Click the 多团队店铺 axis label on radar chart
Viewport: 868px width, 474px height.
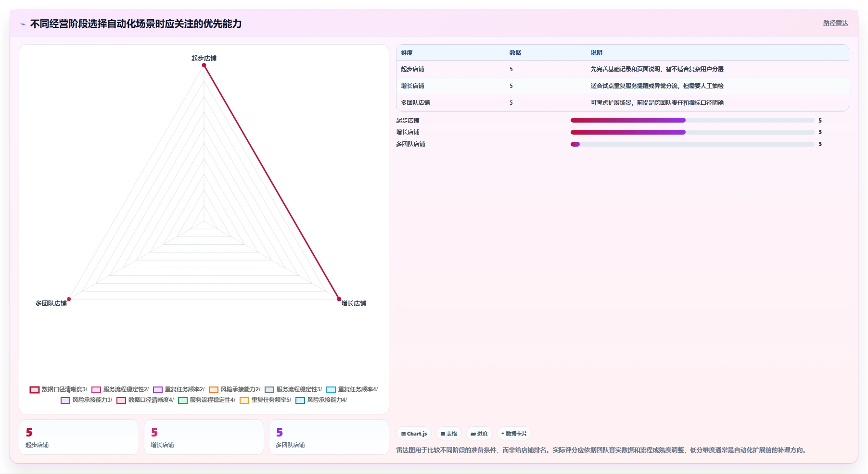pos(51,303)
